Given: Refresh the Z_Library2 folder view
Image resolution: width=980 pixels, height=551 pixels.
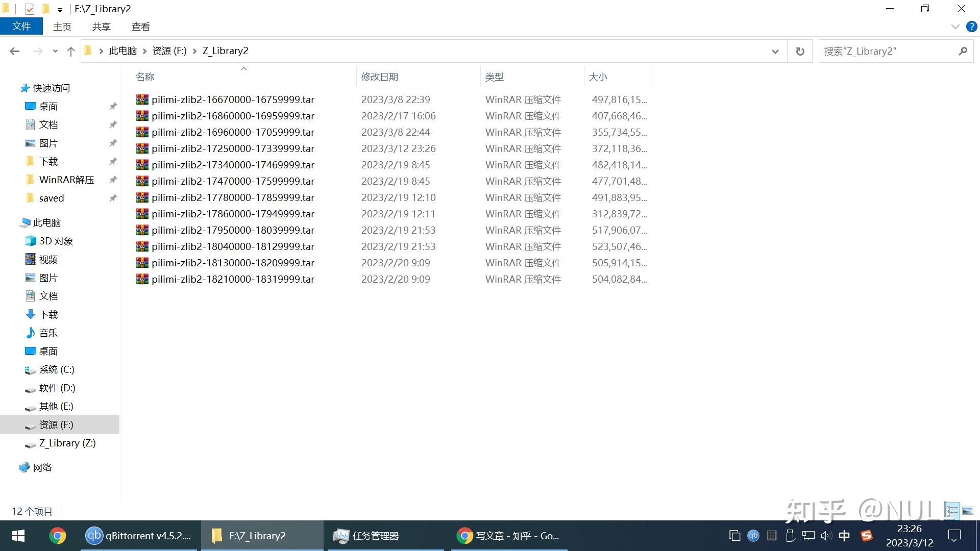Looking at the screenshot, I should coord(800,51).
